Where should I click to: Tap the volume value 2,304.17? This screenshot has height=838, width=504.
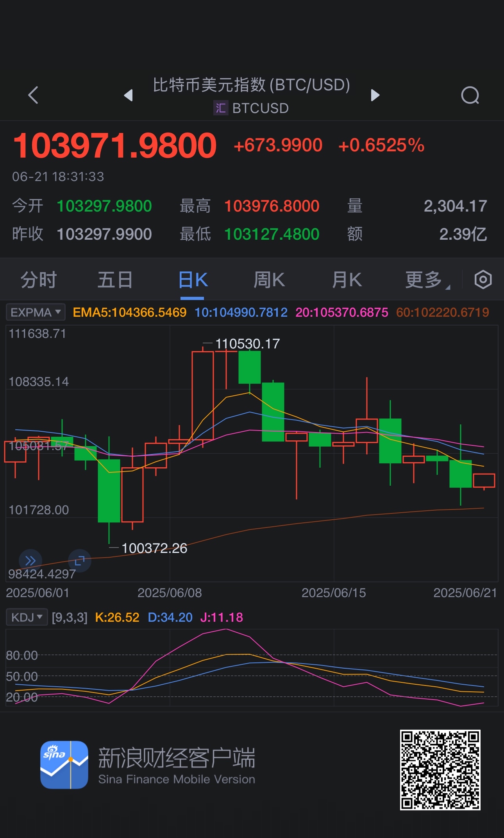(456, 206)
